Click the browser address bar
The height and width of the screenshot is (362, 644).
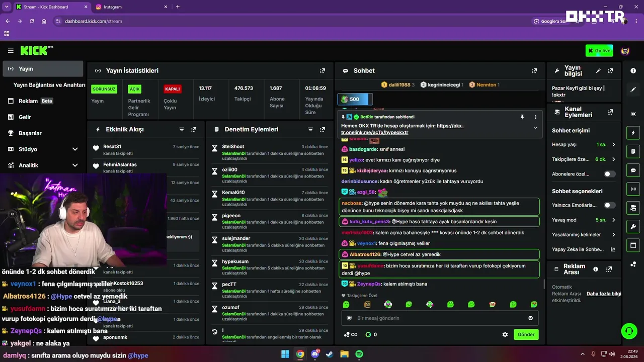pyautogui.click(x=292, y=21)
